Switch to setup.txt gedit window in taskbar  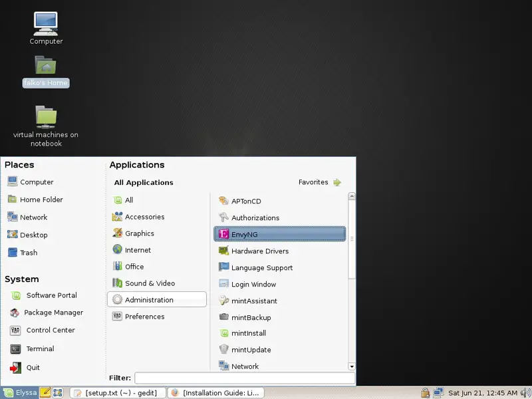click(x=118, y=393)
